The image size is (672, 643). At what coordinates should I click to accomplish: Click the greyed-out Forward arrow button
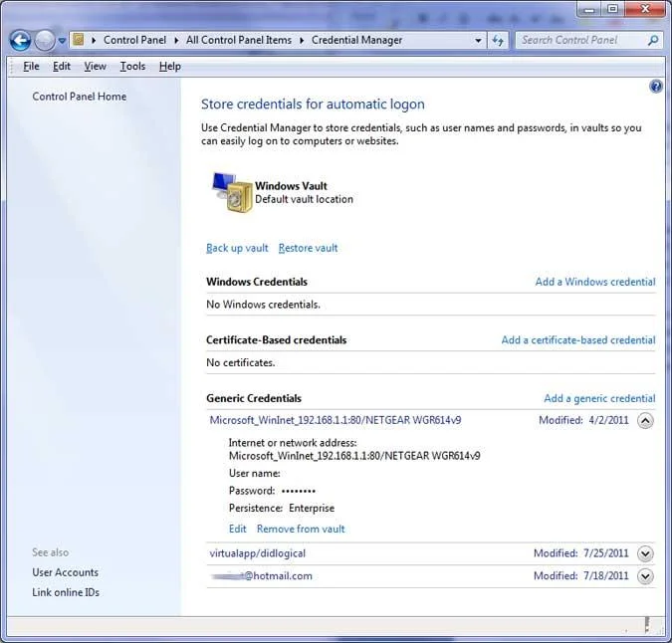click(45, 41)
